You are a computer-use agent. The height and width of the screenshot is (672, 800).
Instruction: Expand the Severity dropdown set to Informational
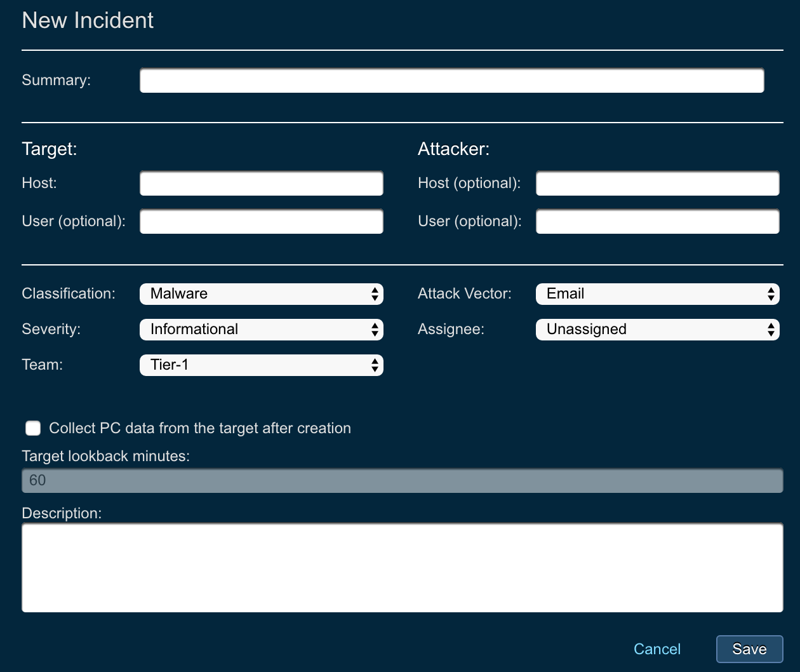tap(261, 329)
